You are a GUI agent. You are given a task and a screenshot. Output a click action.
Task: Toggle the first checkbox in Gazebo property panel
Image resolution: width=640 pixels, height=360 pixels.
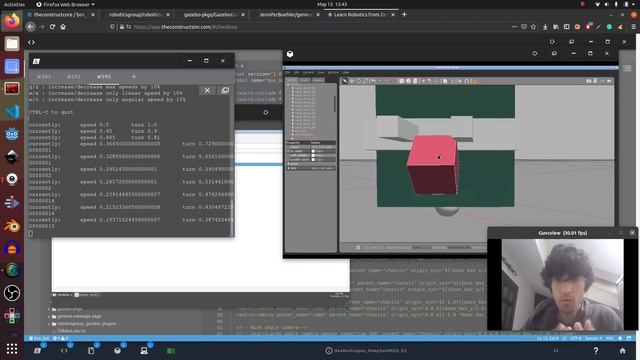tap(313, 151)
